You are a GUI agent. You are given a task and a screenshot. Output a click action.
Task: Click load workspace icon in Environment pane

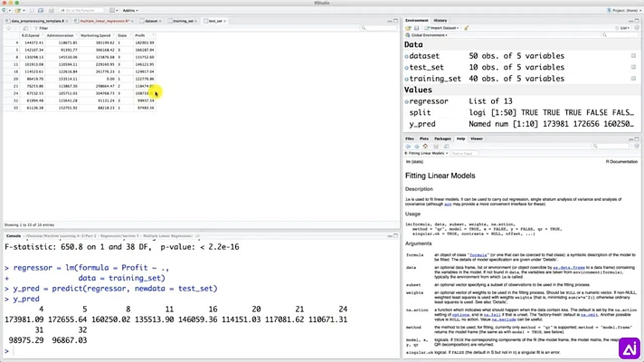pyautogui.click(x=408, y=28)
